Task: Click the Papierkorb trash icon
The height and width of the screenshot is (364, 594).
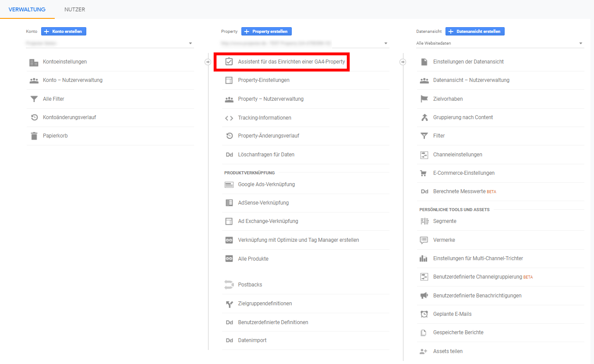Action: tap(34, 136)
